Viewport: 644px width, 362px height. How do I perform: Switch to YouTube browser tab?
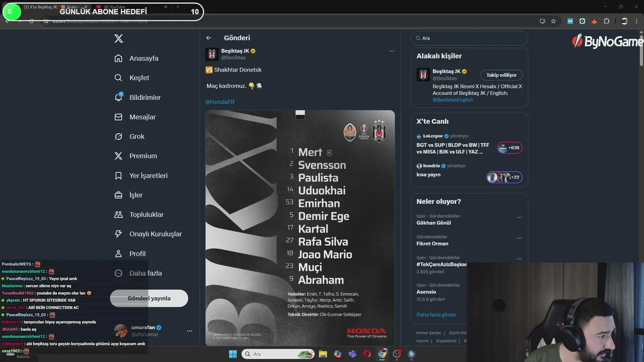click(x=131, y=7)
